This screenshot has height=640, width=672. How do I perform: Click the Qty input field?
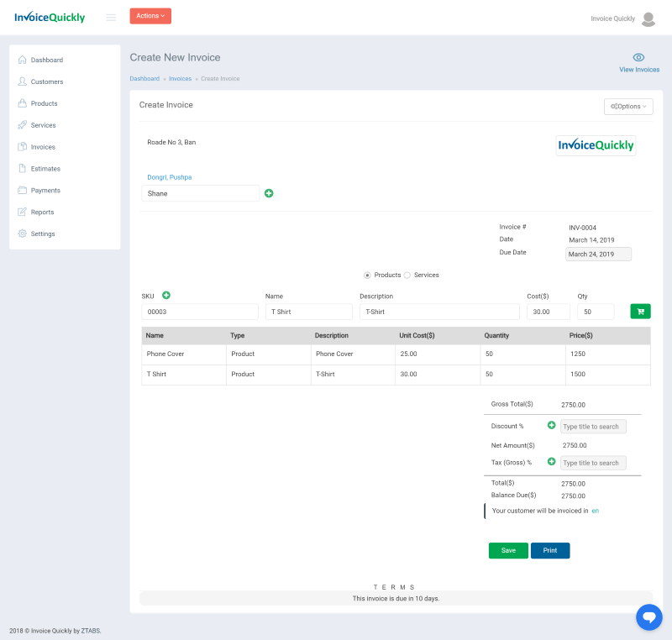click(x=596, y=312)
